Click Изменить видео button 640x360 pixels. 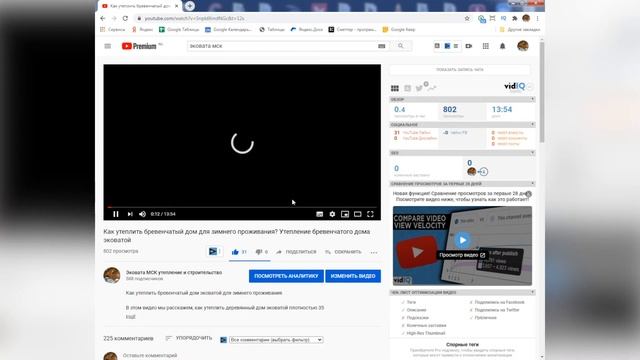(x=353, y=276)
